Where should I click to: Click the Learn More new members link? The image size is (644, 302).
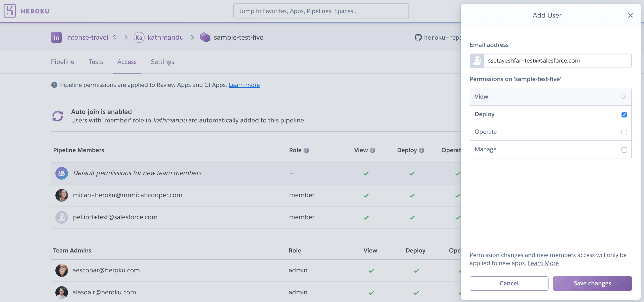point(543,263)
